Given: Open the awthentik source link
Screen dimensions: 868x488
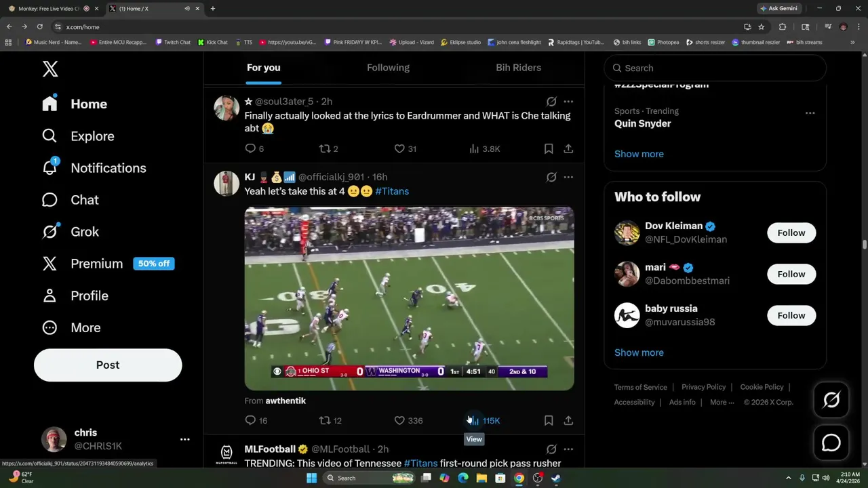Looking at the screenshot, I should point(285,401).
